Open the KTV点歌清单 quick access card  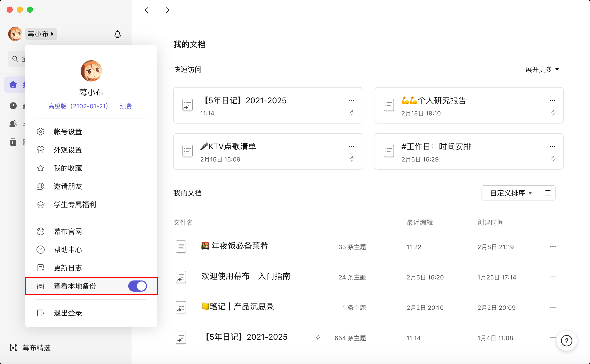[x=268, y=151]
